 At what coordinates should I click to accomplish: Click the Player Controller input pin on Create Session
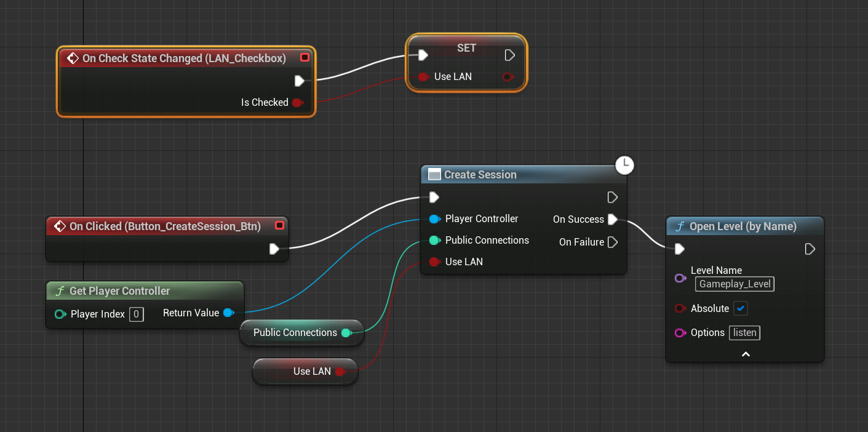coord(434,219)
